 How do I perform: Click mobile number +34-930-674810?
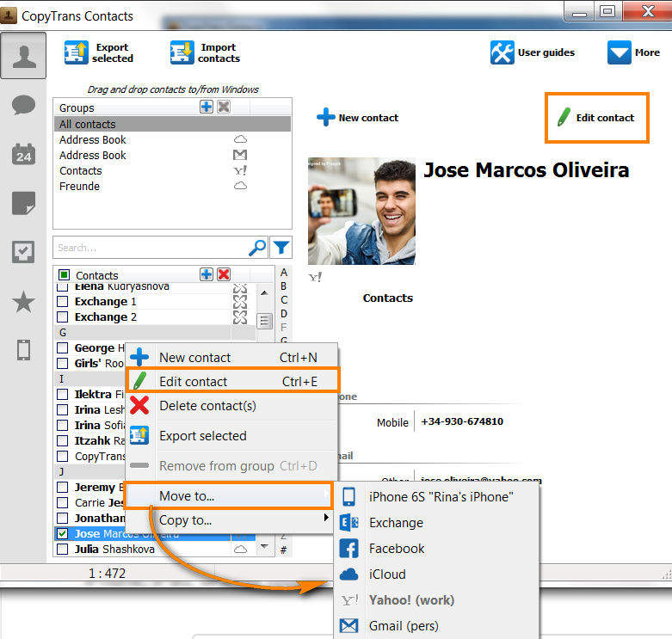(462, 421)
